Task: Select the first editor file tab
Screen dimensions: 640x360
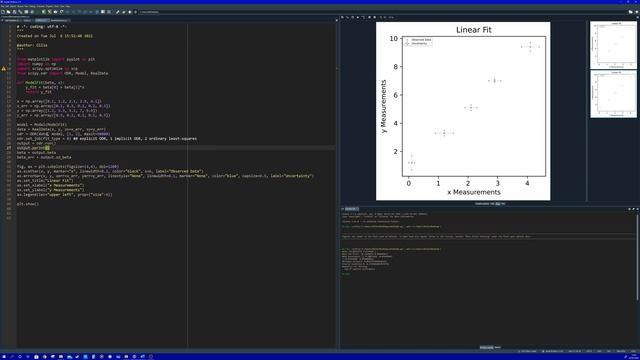Action: pos(12,20)
